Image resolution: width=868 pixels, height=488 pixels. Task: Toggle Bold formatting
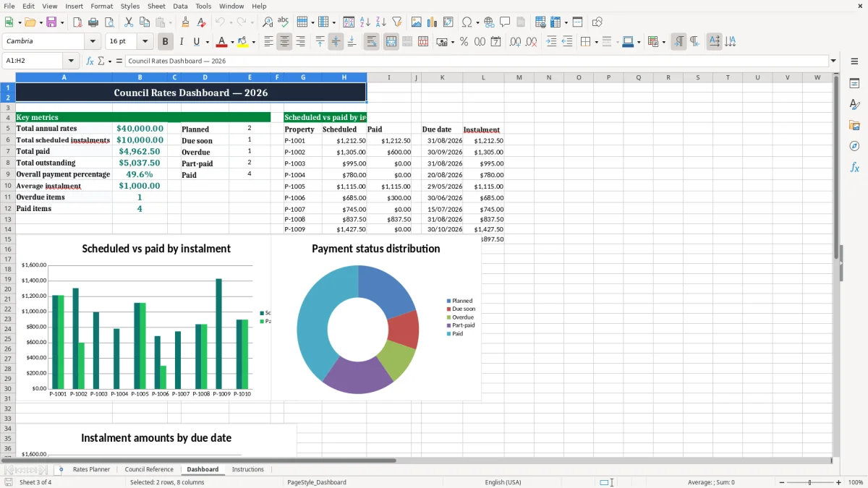click(x=165, y=42)
